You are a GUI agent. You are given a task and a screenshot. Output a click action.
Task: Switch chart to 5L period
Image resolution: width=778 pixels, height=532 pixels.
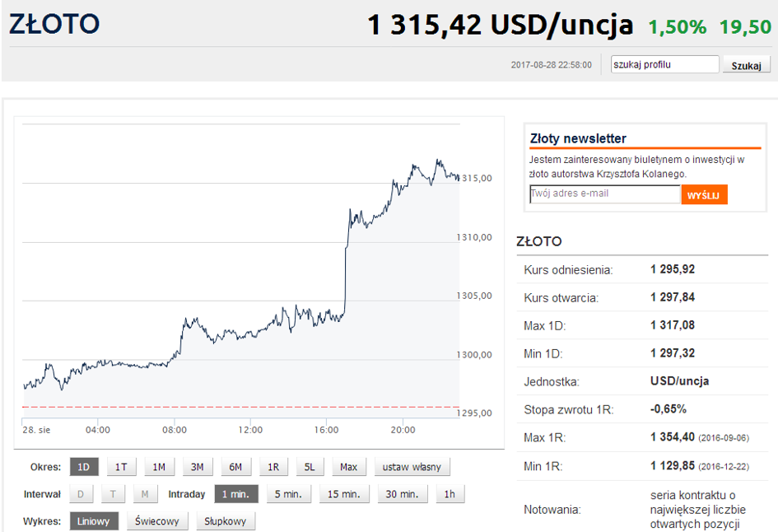point(310,467)
